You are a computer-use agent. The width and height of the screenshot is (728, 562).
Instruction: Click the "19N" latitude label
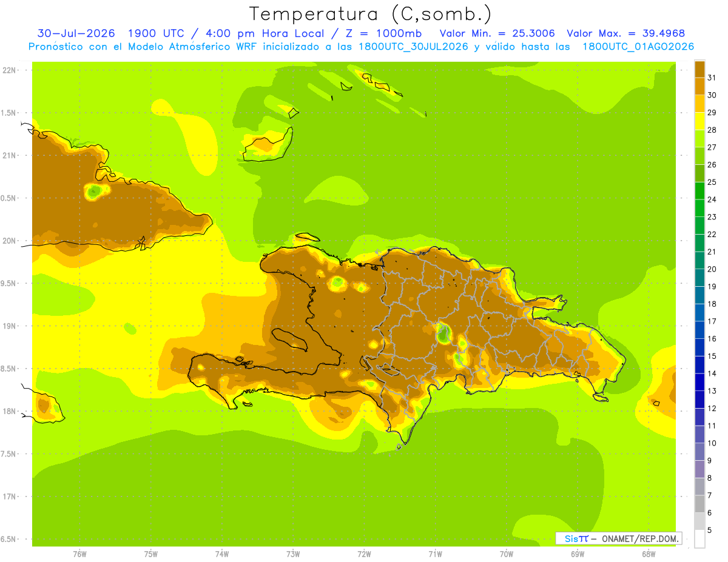(9, 326)
